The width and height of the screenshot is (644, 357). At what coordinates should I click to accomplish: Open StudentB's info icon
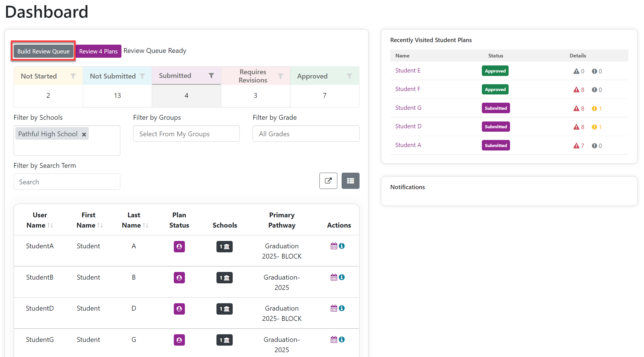pos(342,277)
